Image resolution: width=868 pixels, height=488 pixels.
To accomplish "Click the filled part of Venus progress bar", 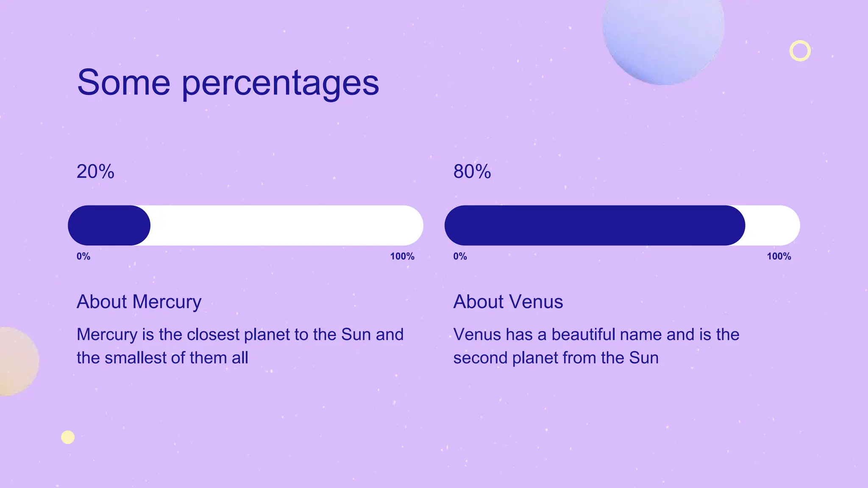I will coord(593,225).
